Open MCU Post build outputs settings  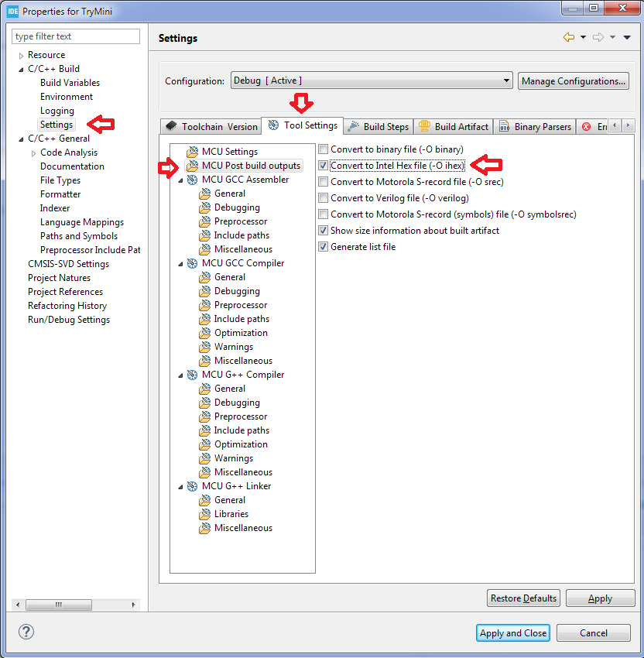249,165
